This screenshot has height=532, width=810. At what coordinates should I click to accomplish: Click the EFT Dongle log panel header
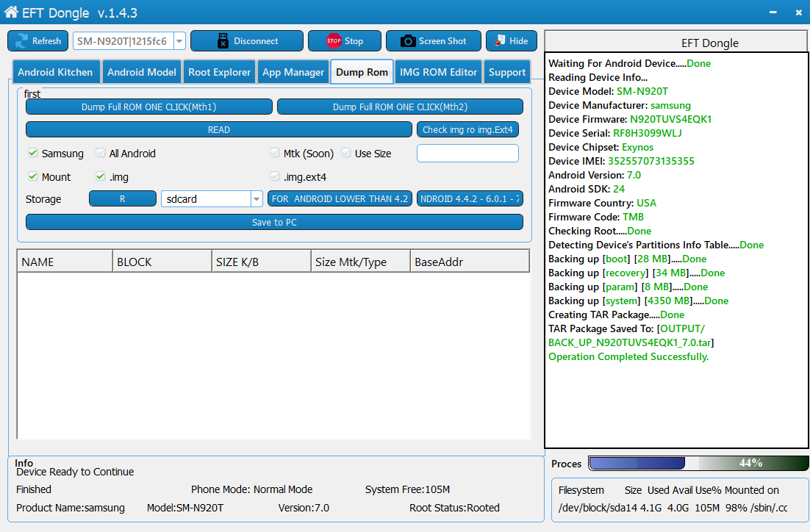click(676, 43)
